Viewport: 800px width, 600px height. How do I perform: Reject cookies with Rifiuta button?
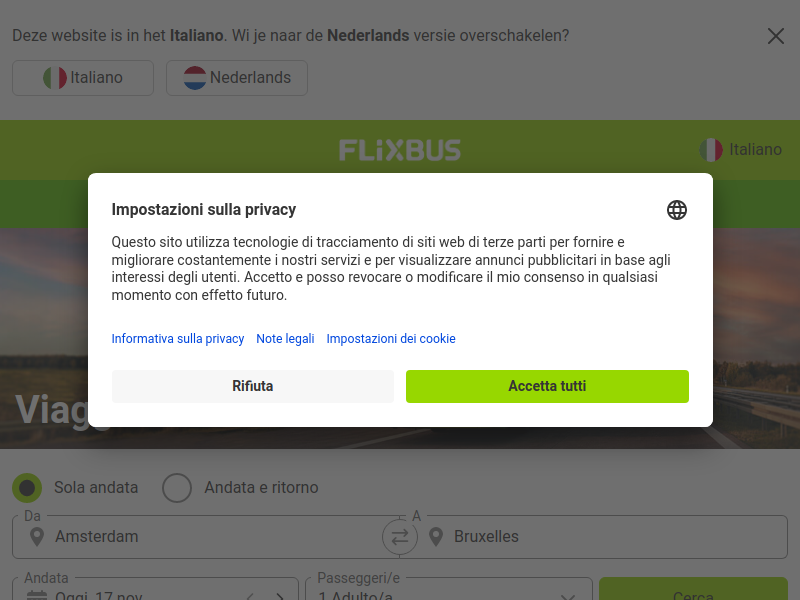point(253,386)
